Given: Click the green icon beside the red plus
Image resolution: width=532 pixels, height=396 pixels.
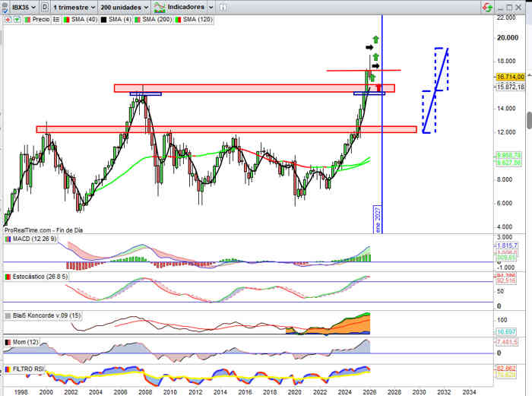Looking at the screenshot, I should pos(14,19).
